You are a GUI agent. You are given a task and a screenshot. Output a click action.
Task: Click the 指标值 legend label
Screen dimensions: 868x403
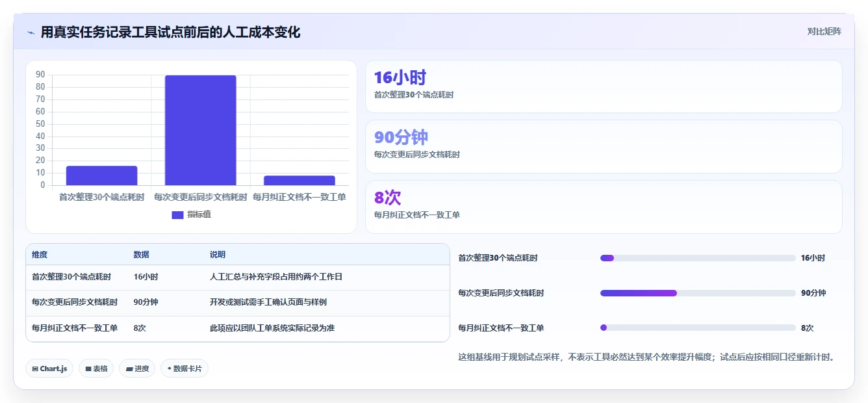click(199, 214)
